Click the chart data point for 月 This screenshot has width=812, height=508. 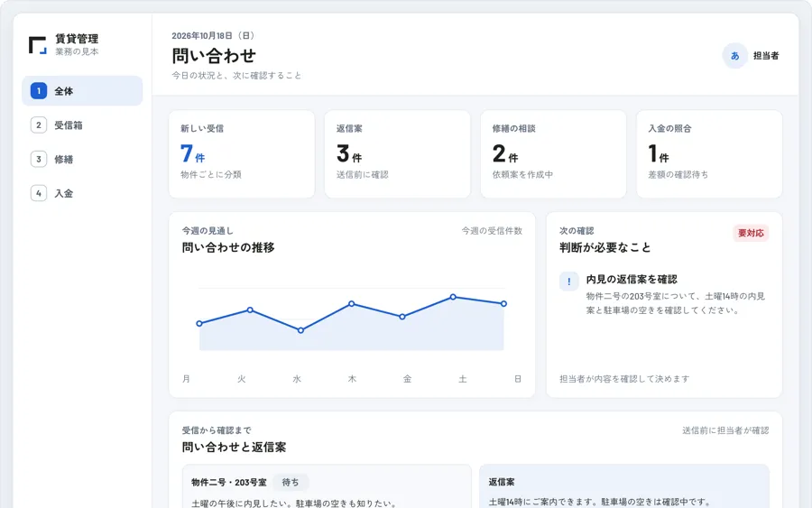click(x=199, y=324)
